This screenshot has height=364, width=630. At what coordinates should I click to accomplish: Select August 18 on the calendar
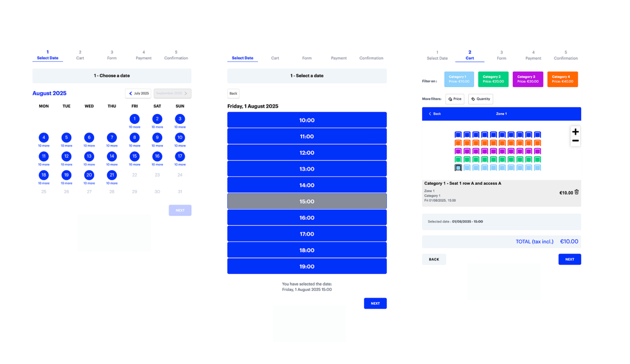[44, 175]
